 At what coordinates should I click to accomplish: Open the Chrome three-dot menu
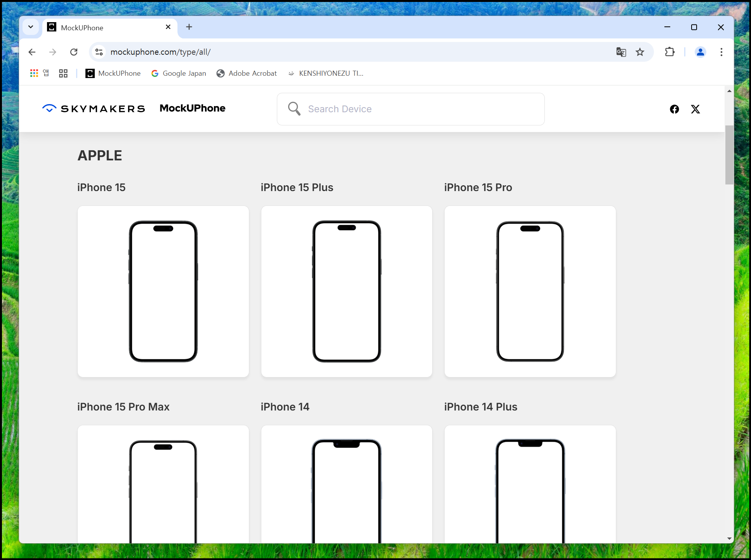[721, 52]
